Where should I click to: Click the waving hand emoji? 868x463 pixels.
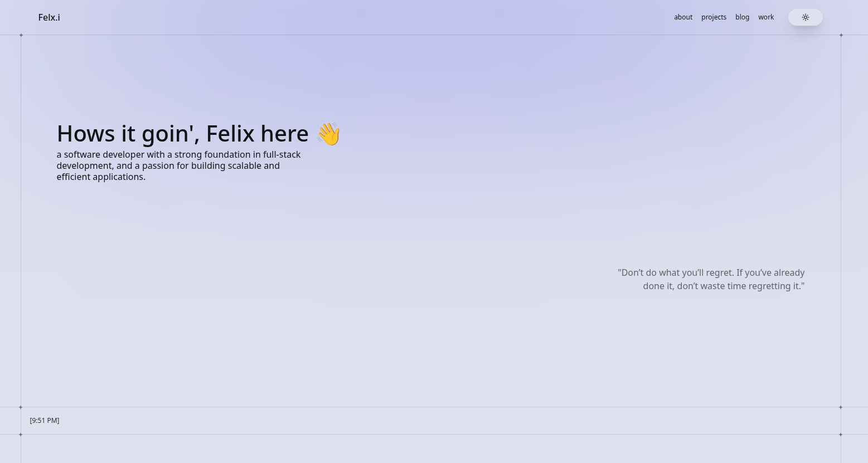328,134
